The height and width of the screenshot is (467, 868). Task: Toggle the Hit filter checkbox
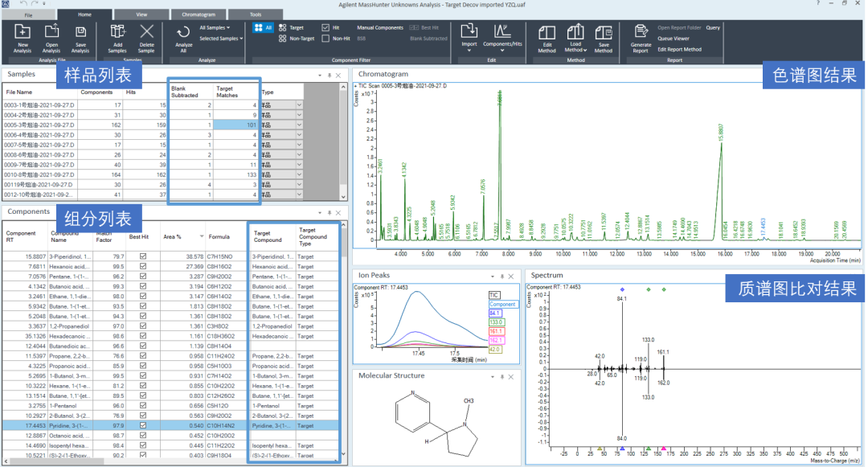(x=325, y=27)
